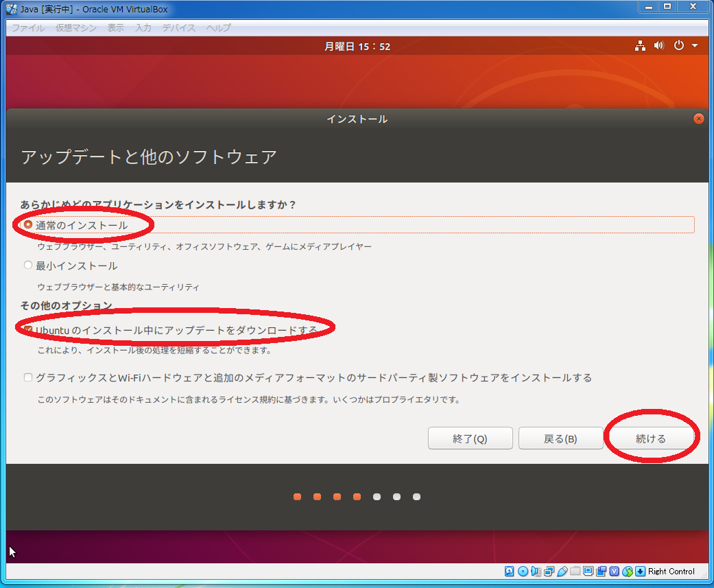Click the USB devices status icon
714x588 pixels.
coord(562,571)
